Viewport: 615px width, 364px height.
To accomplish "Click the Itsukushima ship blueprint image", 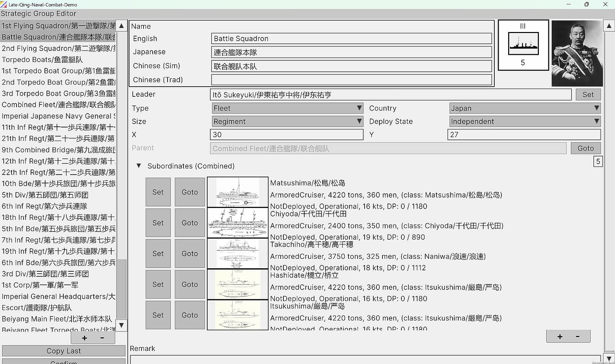I will pyautogui.click(x=238, y=315).
